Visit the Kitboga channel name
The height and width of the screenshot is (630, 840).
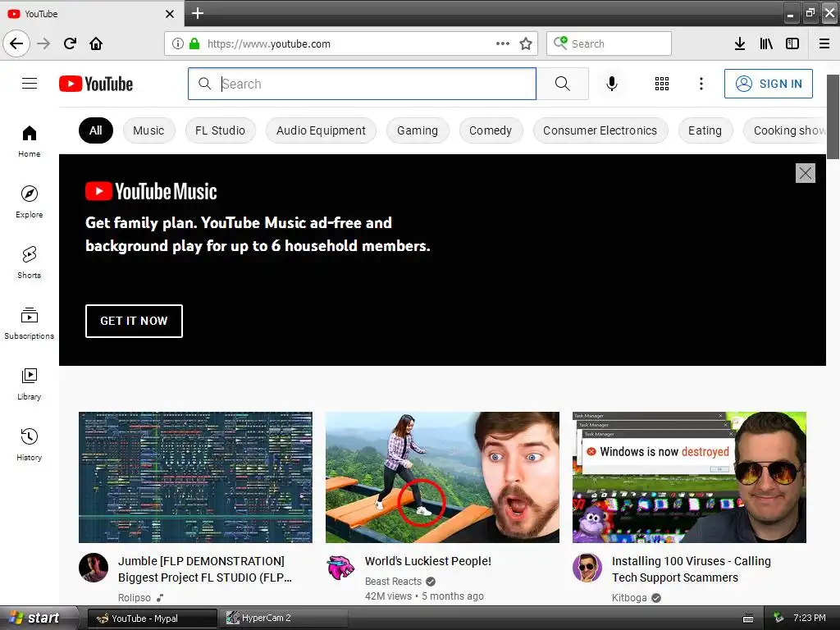pos(629,597)
